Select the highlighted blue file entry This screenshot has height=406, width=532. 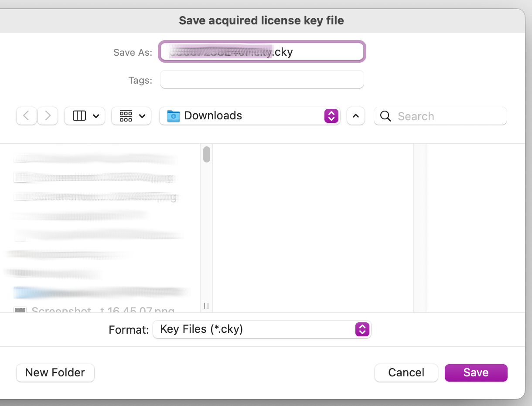(x=100, y=292)
